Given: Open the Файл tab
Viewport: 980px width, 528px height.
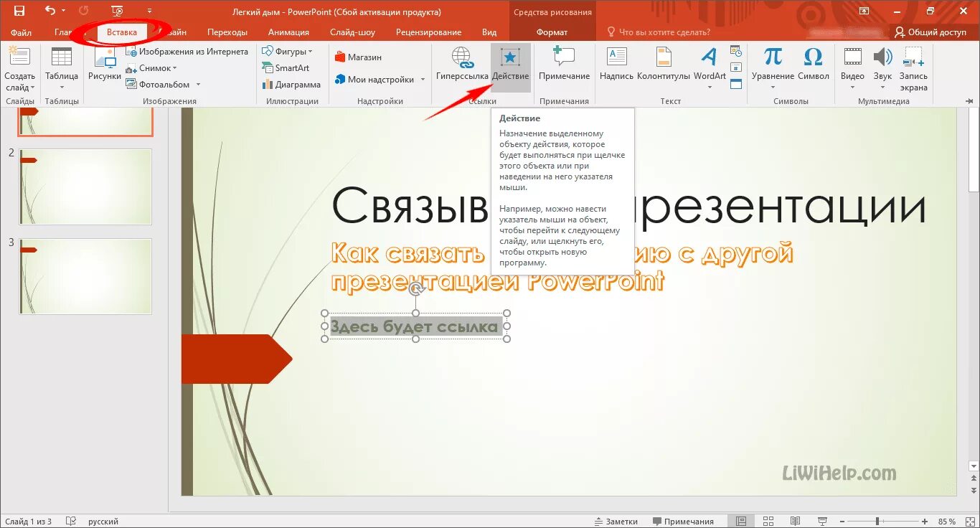Looking at the screenshot, I should [x=21, y=32].
